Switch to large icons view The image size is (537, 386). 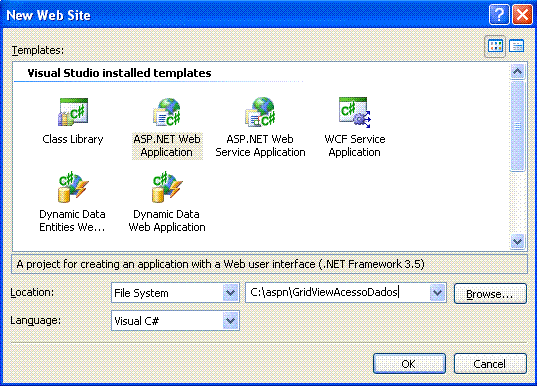(495, 46)
